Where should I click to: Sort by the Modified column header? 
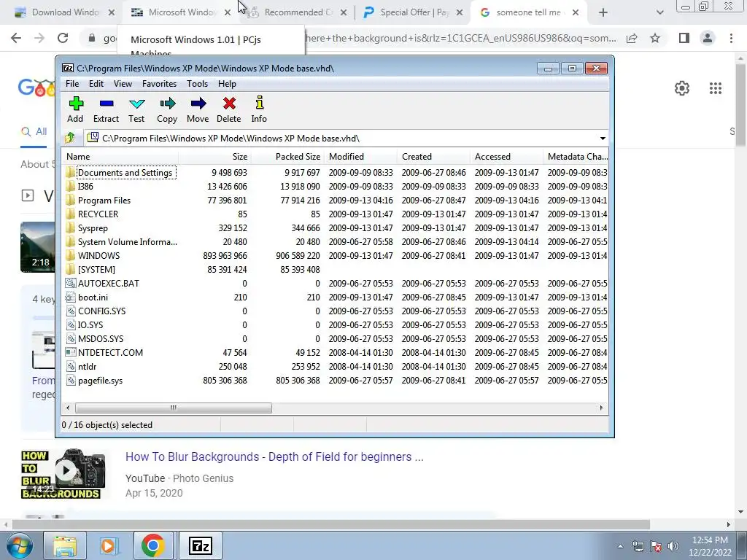coord(360,157)
